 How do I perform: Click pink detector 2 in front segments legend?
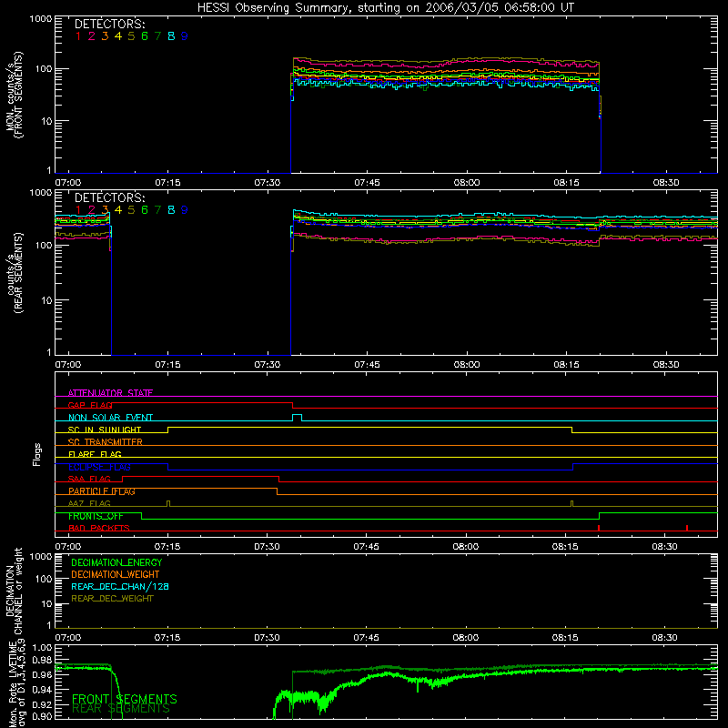92,36
